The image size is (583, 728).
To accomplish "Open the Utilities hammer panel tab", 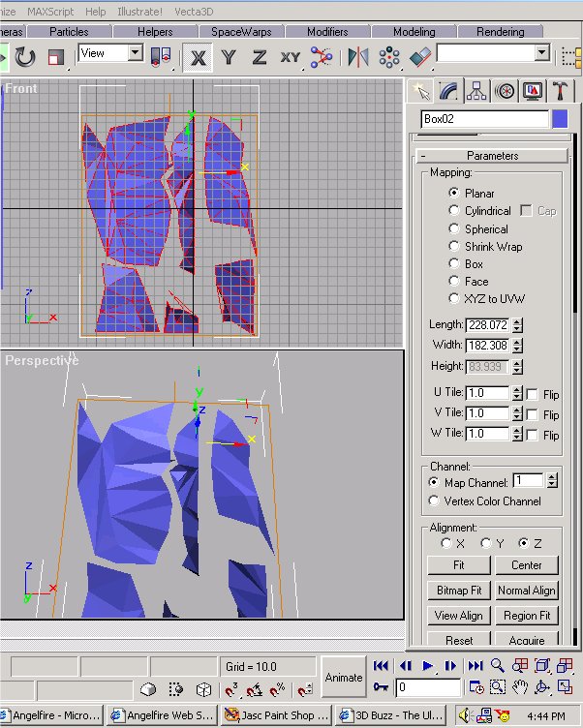I will (x=560, y=91).
